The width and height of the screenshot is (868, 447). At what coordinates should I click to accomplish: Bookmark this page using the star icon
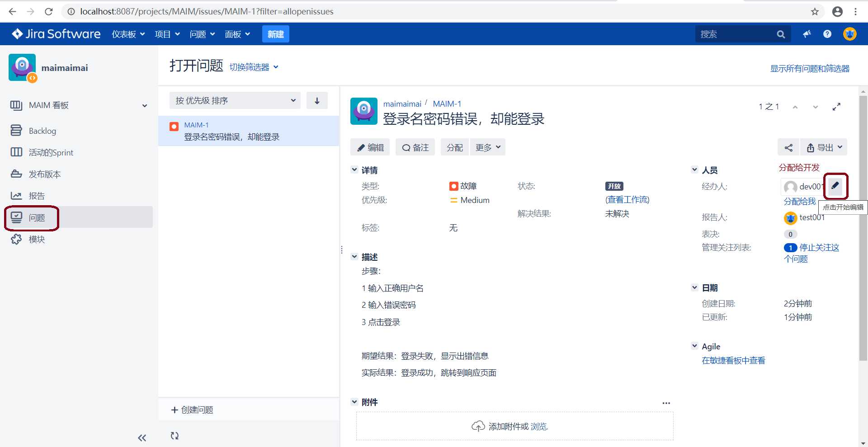pyautogui.click(x=815, y=11)
